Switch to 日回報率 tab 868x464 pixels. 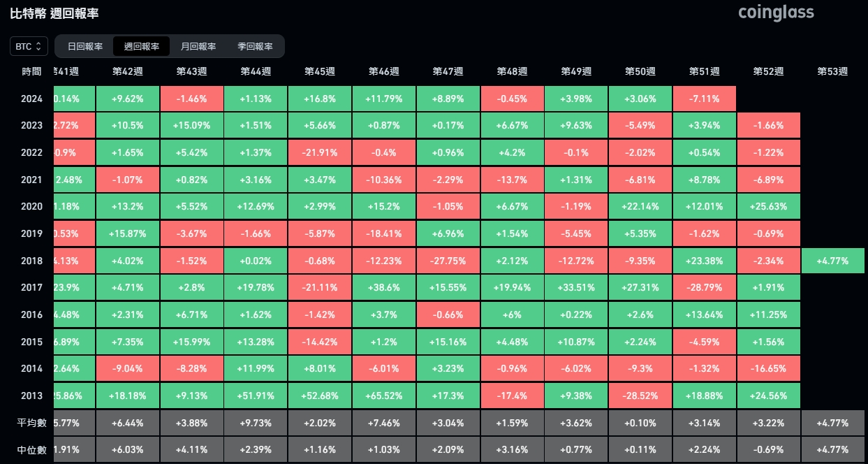84,47
